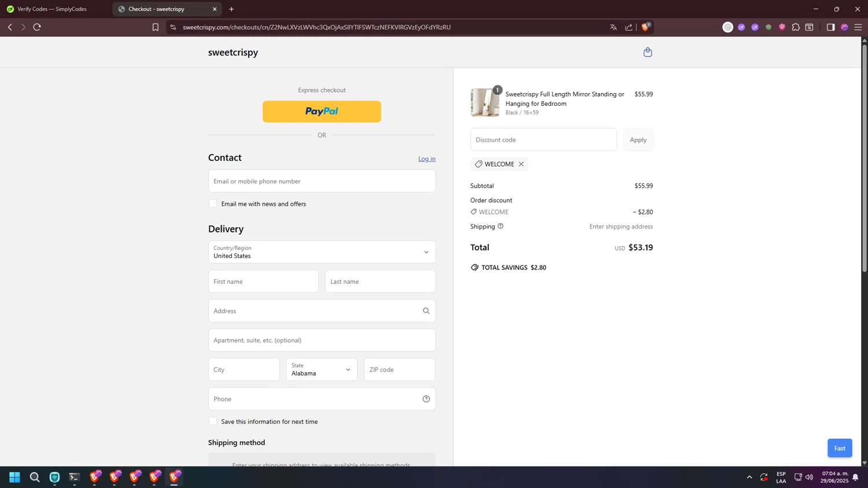This screenshot has height=488, width=868.
Task: Reload the checkout page
Action: [37, 27]
